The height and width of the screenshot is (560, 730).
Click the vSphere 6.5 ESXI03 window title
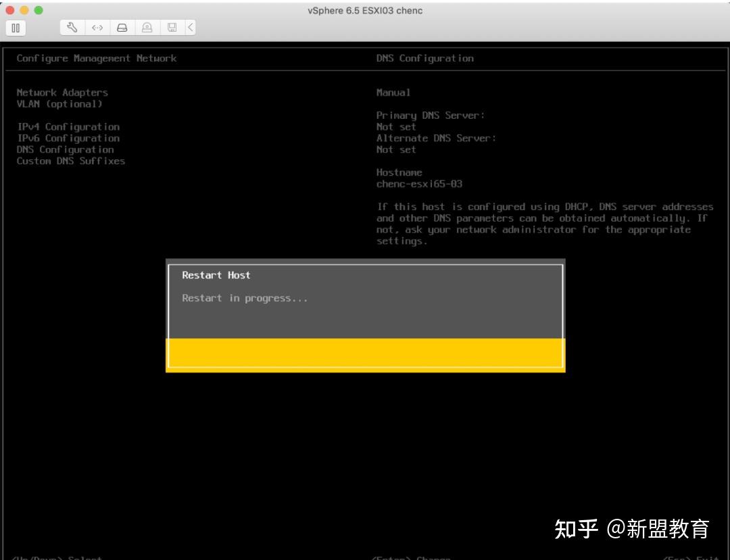click(365, 11)
